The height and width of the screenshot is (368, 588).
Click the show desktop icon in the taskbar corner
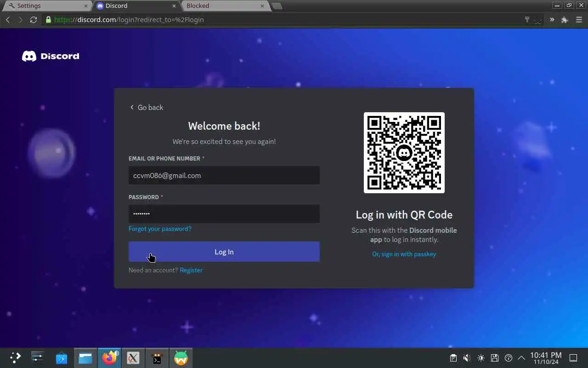click(573, 358)
